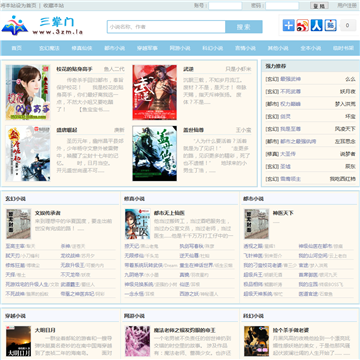Open recommended novel 不死武尊
Screen dimensions: 360x360
(x=290, y=91)
